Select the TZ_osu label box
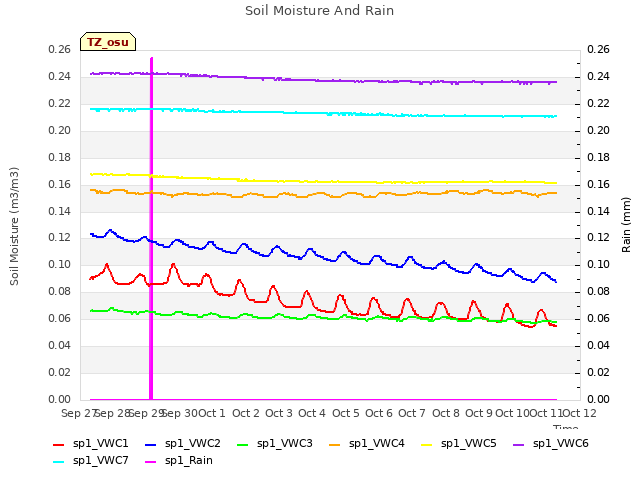 click(x=108, y=42)
